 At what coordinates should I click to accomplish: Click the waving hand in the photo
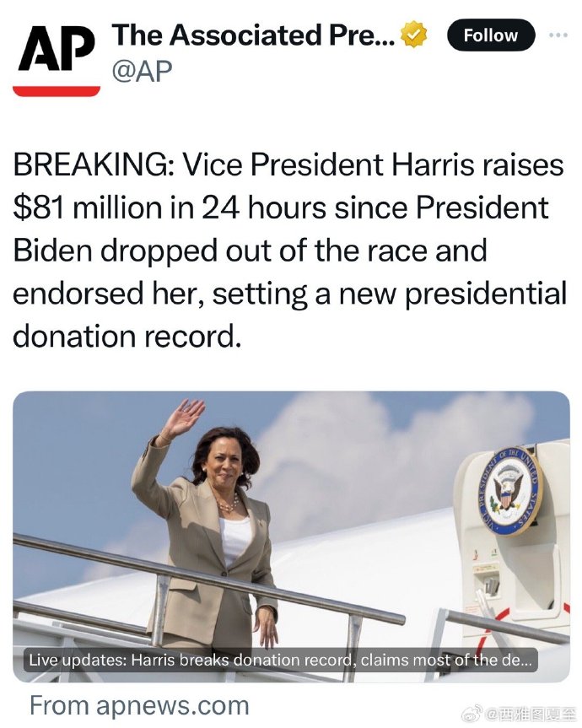(184, 417)
